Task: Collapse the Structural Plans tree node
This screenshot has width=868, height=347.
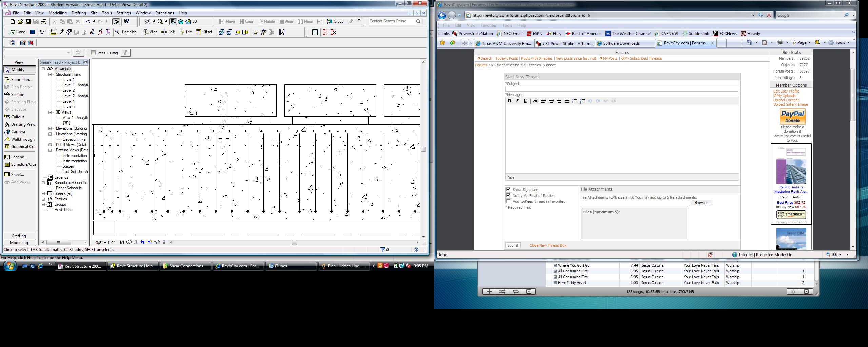Action: (x=50, y=74)
